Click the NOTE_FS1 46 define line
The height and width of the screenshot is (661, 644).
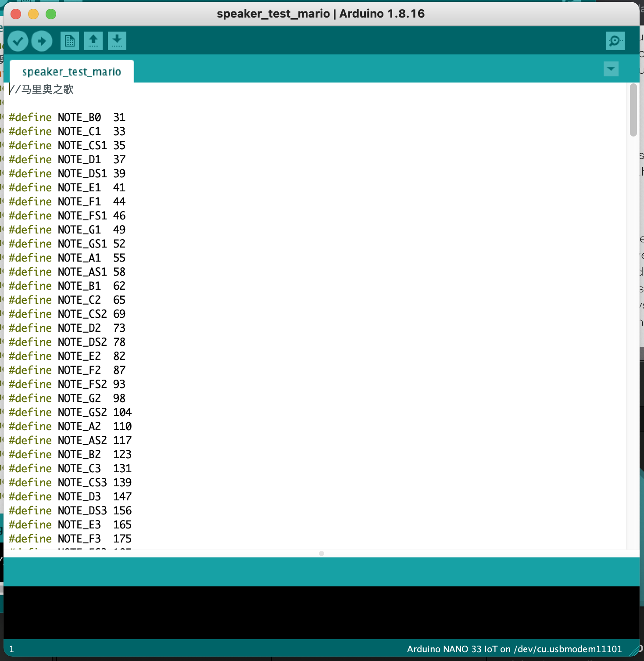[67, 216]
